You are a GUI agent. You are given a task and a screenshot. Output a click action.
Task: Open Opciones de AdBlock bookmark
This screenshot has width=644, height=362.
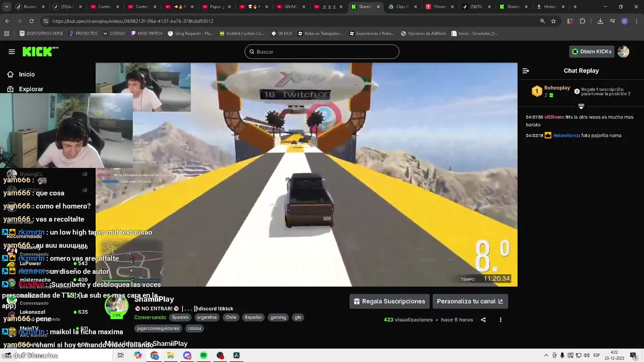coord(423,34)
